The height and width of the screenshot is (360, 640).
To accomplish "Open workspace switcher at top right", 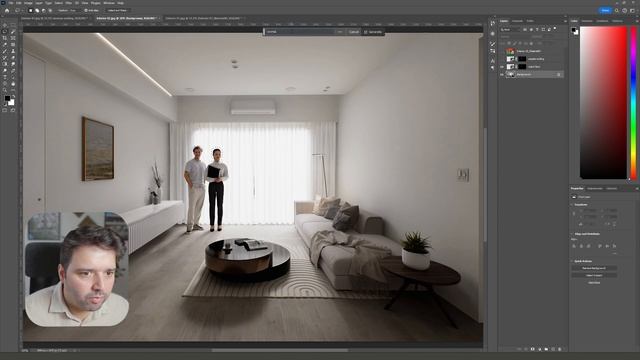I will click(x=632, y=10).
